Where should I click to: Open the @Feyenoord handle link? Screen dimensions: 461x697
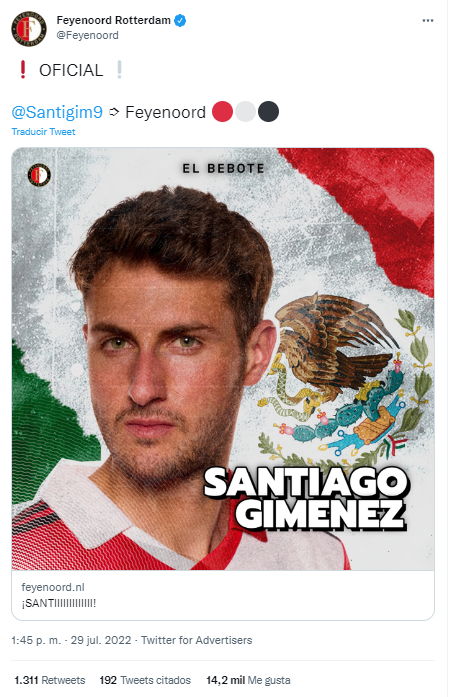click(x=88, y=36)
